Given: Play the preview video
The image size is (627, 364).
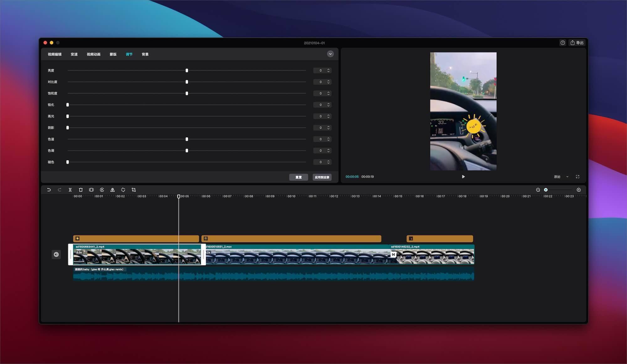Looking at the screenshot, I should click(x=463, y=177).
